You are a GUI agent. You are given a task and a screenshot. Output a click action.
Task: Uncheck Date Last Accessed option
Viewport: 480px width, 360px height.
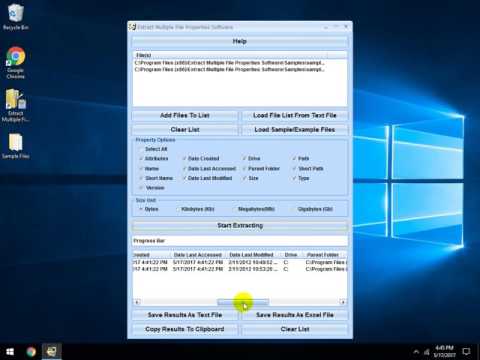pos(184,169)
